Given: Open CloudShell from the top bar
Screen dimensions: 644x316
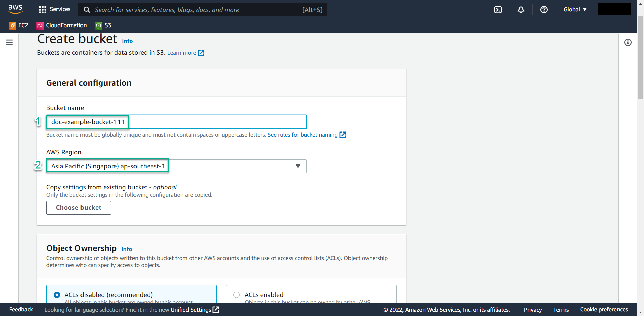Looking at the screenshot, I should 498,9.
